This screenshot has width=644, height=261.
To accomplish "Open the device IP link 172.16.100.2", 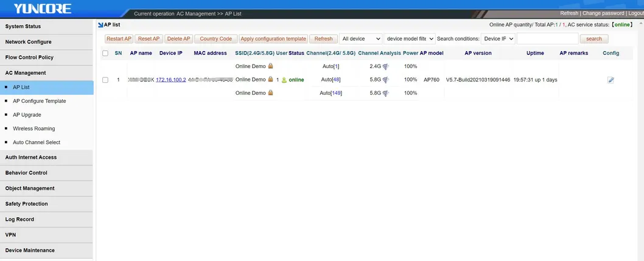I will pyautogui.click(x=171, y=80).
